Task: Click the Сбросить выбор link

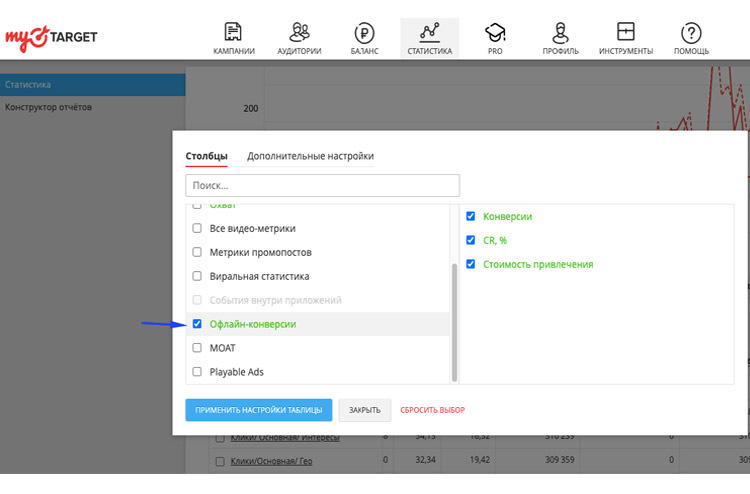Action: pyautogui.click(x=432, y=410)
